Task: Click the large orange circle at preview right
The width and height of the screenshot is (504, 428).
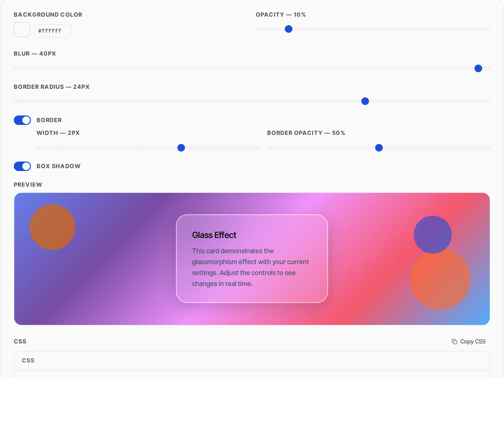Action: tap(440, 279)
